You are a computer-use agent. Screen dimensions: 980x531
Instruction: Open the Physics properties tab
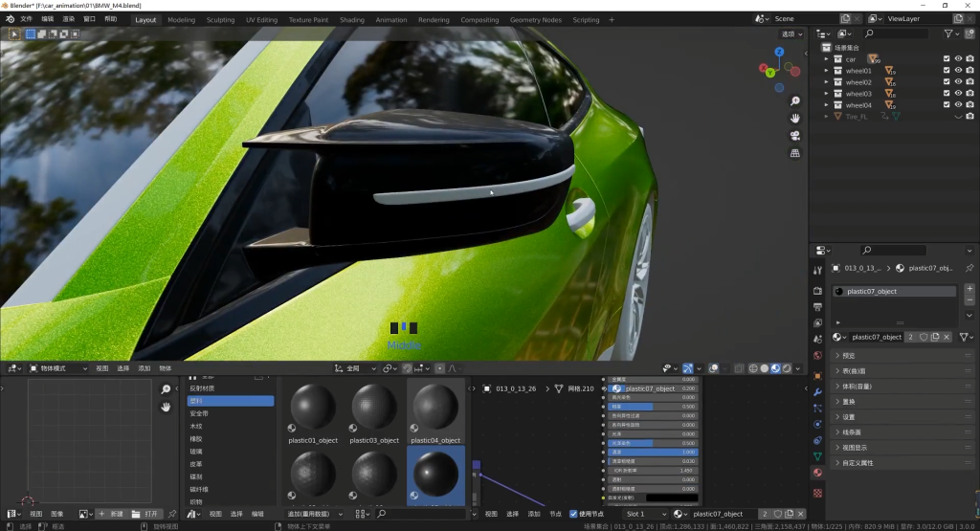(x=817, y=424)
